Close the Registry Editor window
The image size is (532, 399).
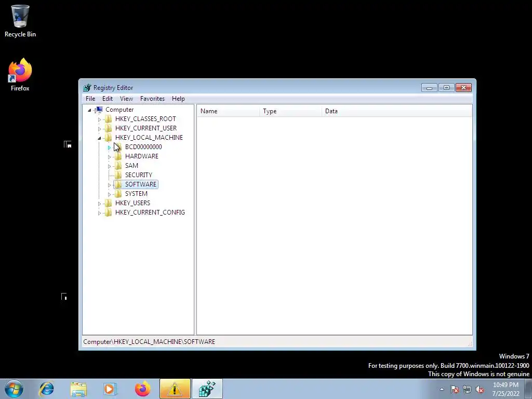coord(463,88)
